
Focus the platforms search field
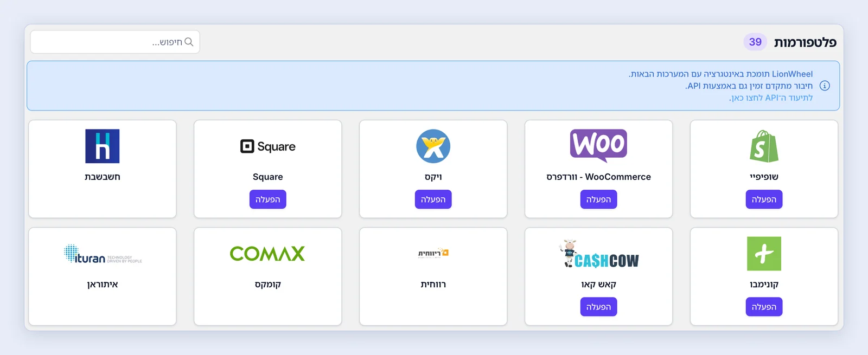tap(115, 42)
